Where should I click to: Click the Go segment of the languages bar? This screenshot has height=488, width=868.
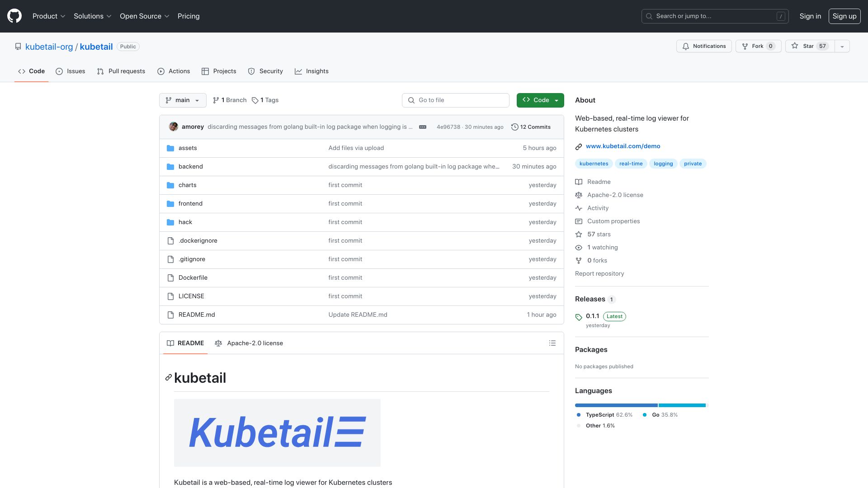click(x=682, y=405)
